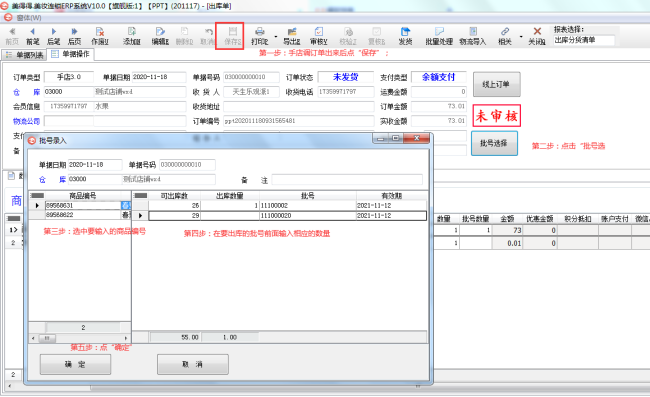
Task: Switch to the 单据列表 tab
Action: pyautogui.click(x=25, y=55)
